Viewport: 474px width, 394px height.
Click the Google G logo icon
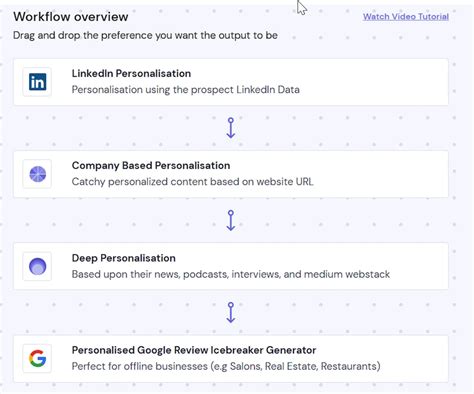point(37,358)
